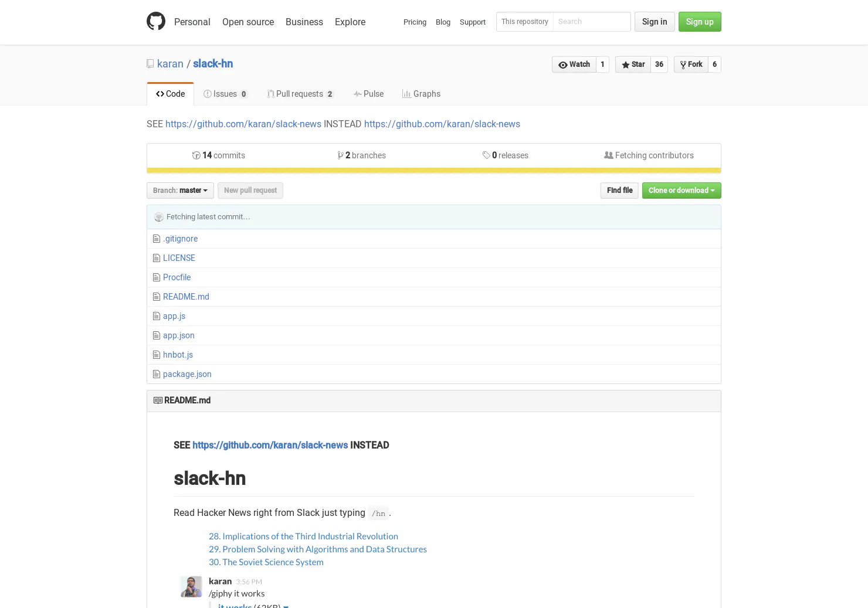Switch to the Issues tab
This screenshot has width=868, height=608.
pyautogui.click(x=226, y=94)
